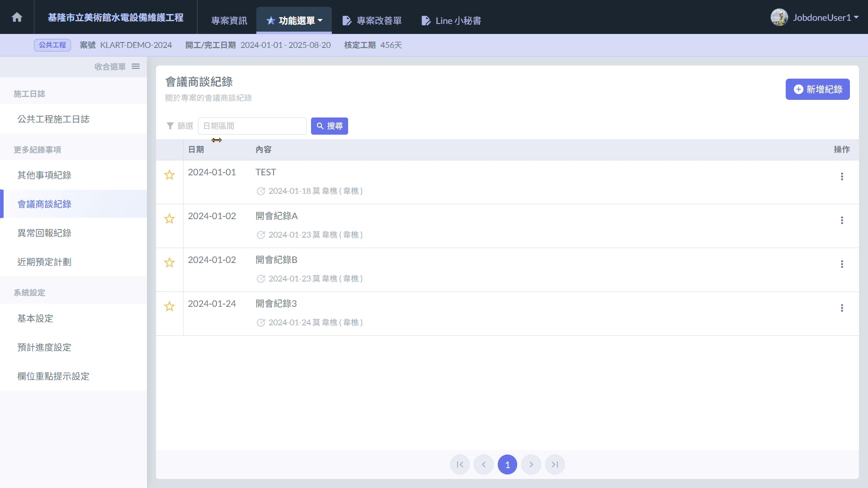
Task: Go to first page of pagination
Action: [460, 465]
